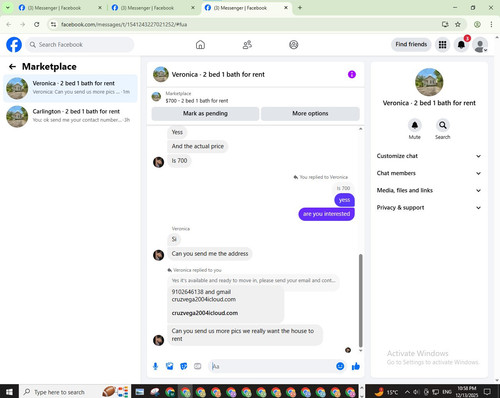This screenshot has height=398, width=500.
Task: Open Veronica's profile picture in right panel
Action: tap(429, 82)
